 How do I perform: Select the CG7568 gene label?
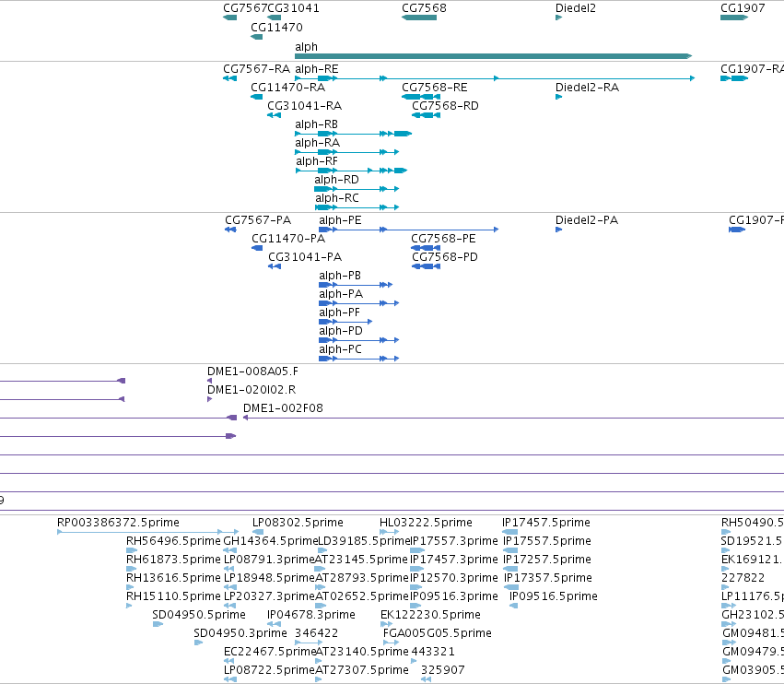point(424,8)
